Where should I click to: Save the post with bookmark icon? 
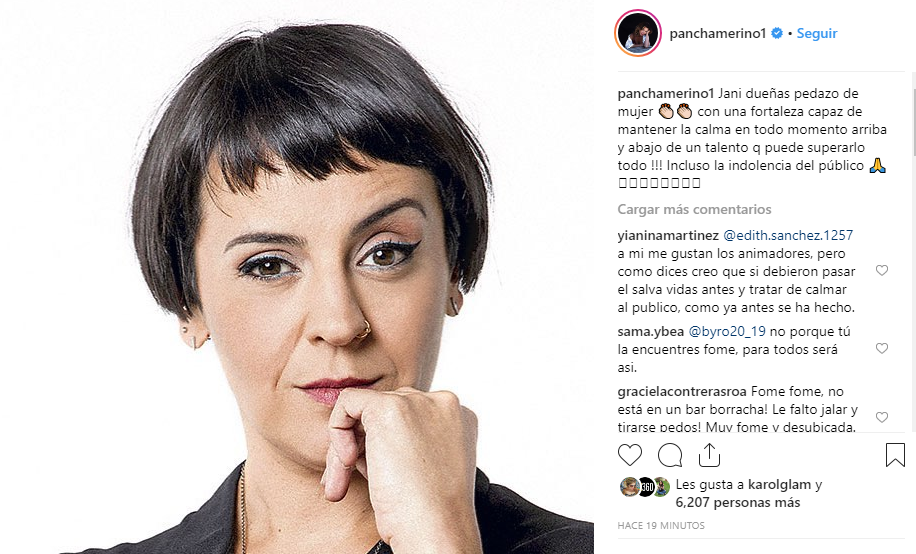[895, 455]
